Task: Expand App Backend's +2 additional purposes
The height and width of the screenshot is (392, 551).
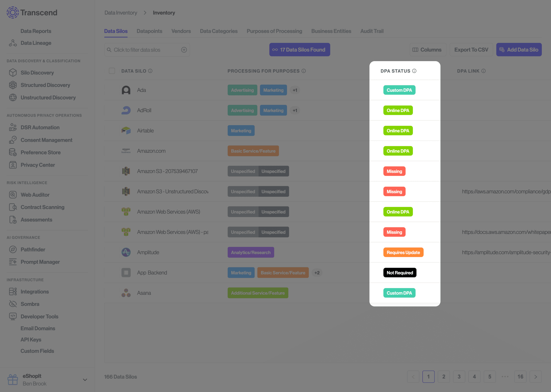Action: (x=317, y=273)
